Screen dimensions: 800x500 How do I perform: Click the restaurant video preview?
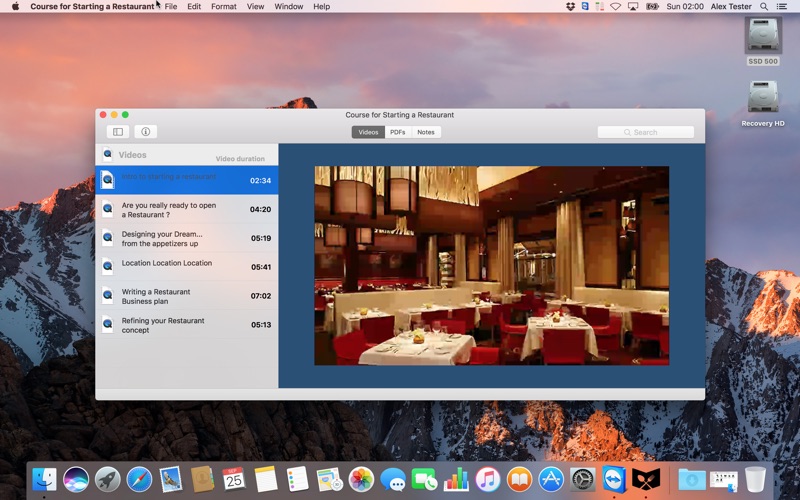(491, 265)
